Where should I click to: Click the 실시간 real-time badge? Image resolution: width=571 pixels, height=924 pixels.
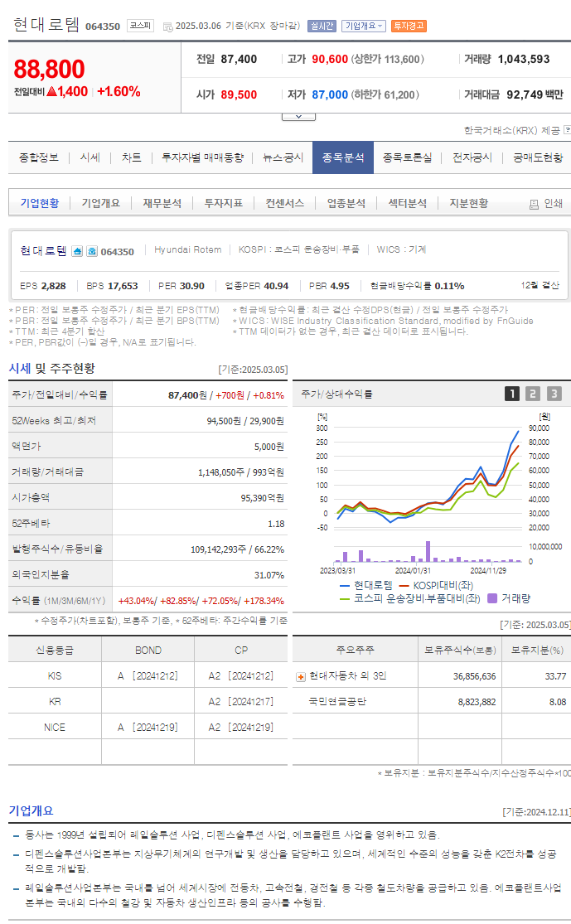[322, 26]
